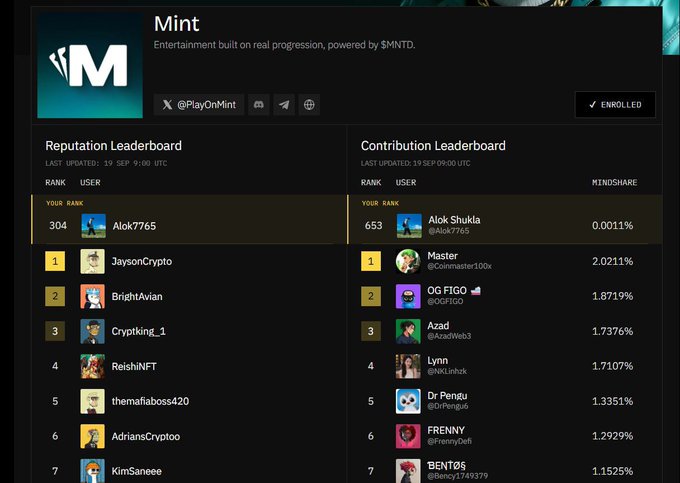680x483 pixels.
Task: Open themafiaboss420's avatar
Action: point(92,401)
